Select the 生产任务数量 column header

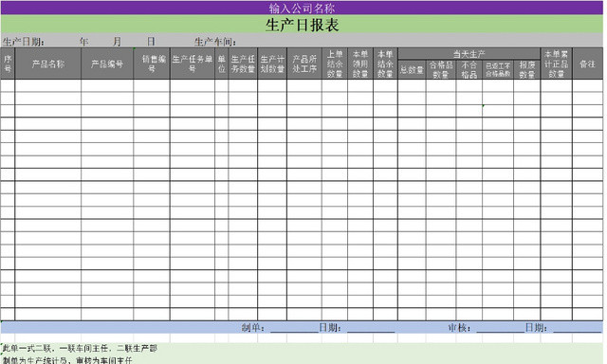(243, 64)
